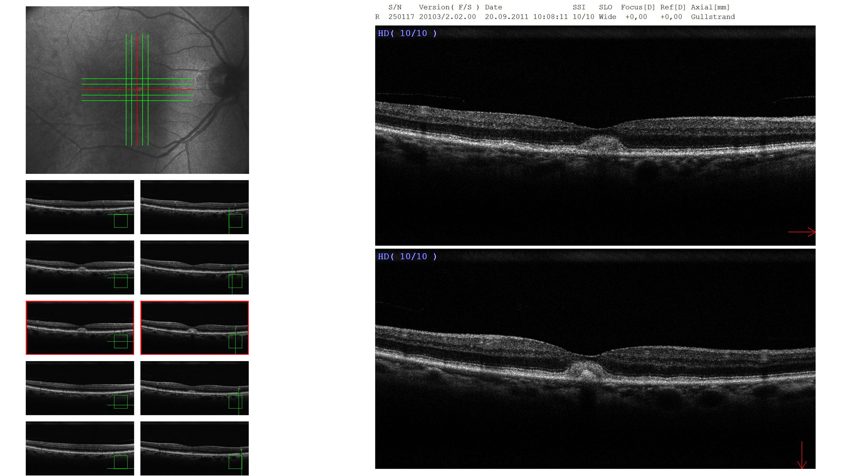
Task: Select fourth-row left OCT scan thumbnail
Action: coord(80,388)
